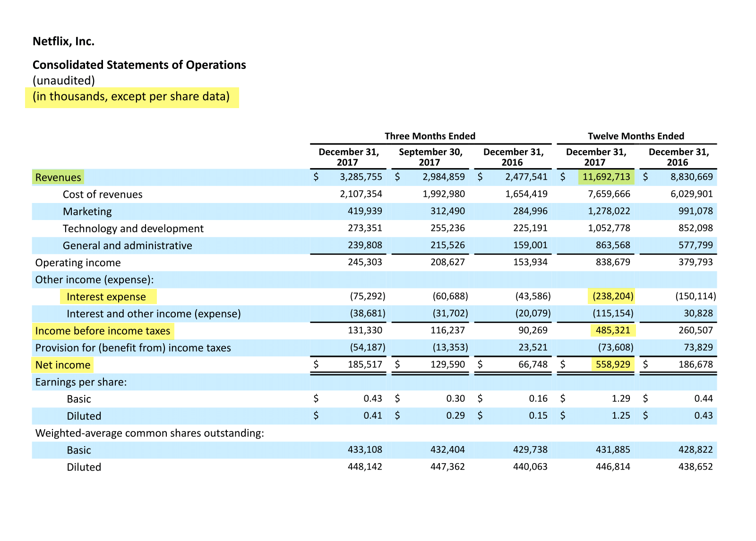The width and height of the screenshot is (756, 541).
Task: Click the highlighted net income value 558,929
Action: (x=613, y=364)
